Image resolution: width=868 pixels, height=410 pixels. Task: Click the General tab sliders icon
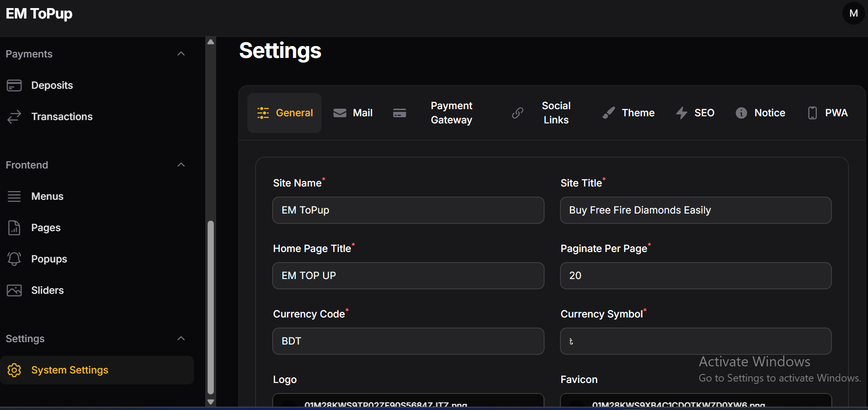(263, 113)
